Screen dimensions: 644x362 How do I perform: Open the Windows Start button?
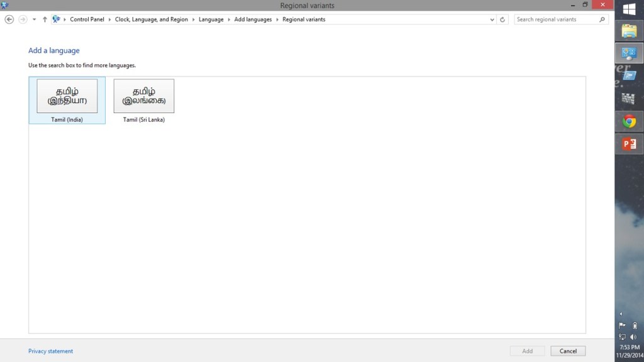tap(628, 9)
